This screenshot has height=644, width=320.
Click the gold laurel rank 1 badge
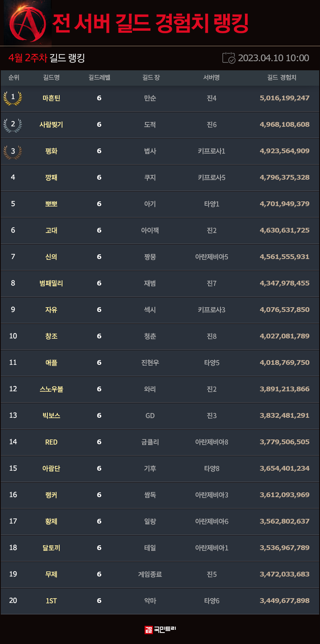[13, 98]
